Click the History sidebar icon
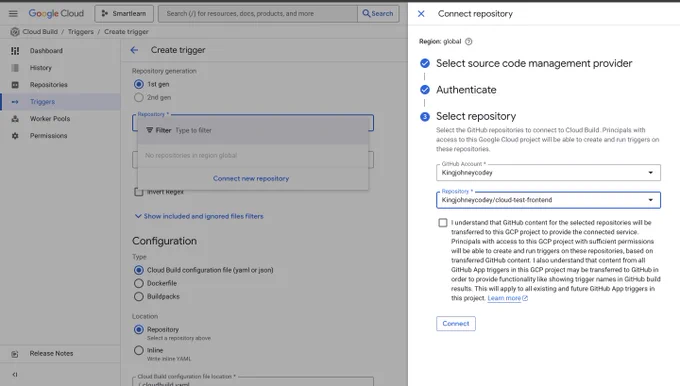The height and width of the screenshot is (386, 680). pyautogui.click(x=15, y=68)
